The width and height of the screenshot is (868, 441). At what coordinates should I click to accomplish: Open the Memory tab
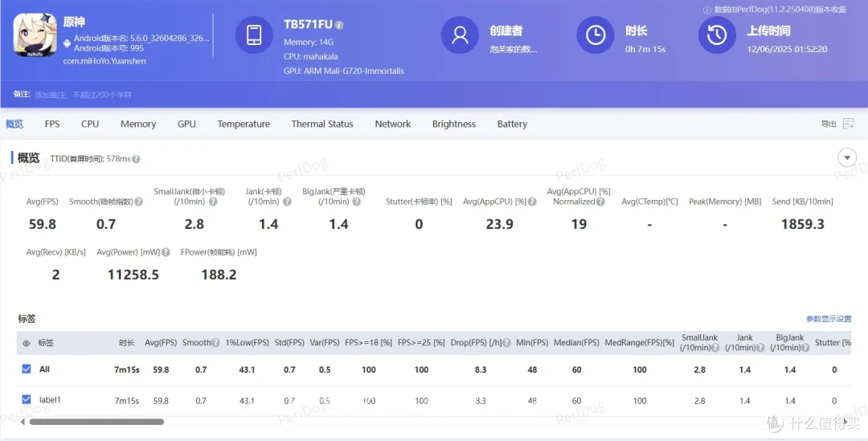pyautogui.click(x=138, y=124)
